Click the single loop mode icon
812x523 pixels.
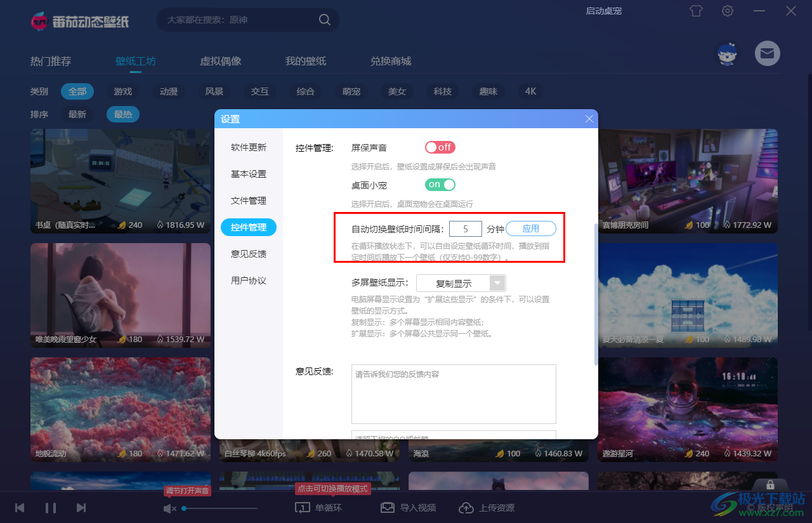pos(303,508)
